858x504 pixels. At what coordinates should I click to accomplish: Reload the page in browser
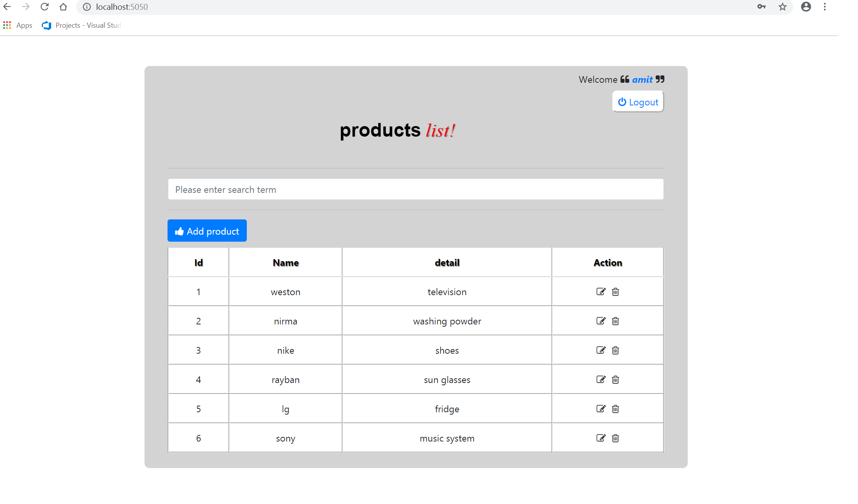tap(45, 7)
